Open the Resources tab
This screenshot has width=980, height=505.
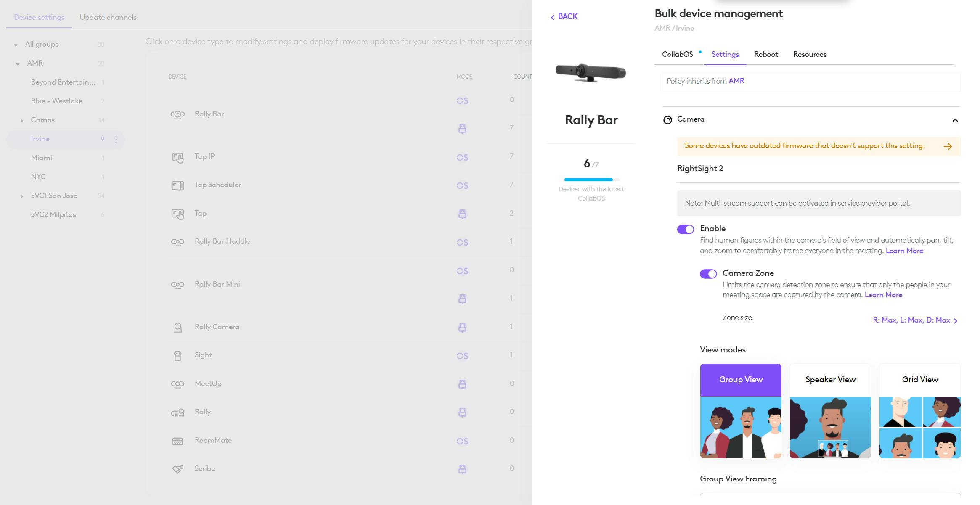tap(809, 54)
